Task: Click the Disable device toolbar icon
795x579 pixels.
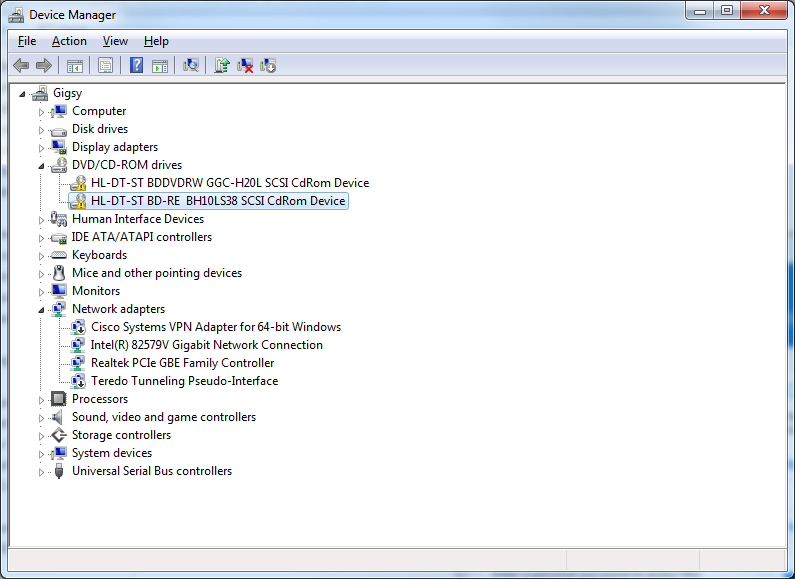Action: pos(268,65)
